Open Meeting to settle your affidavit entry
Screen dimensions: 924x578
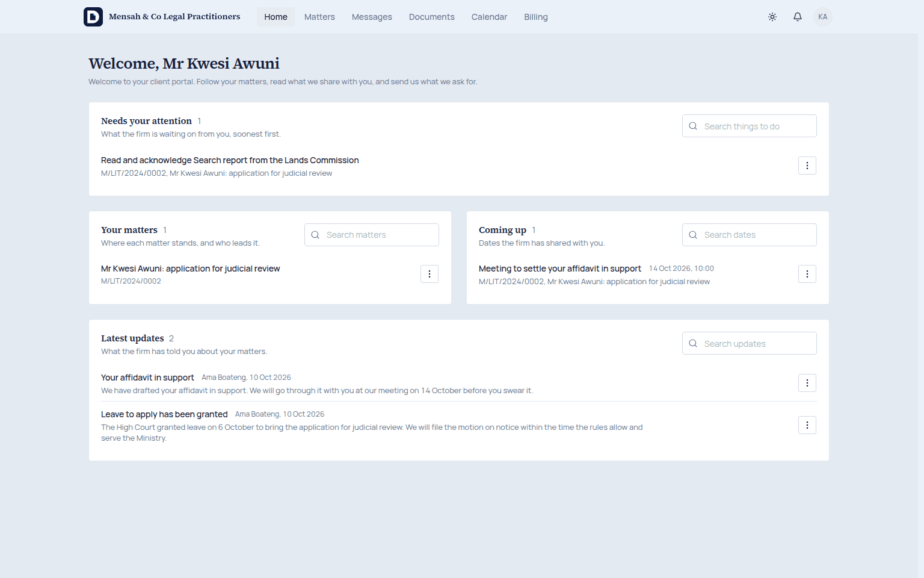pyautogui.click(x=560, y=269)
